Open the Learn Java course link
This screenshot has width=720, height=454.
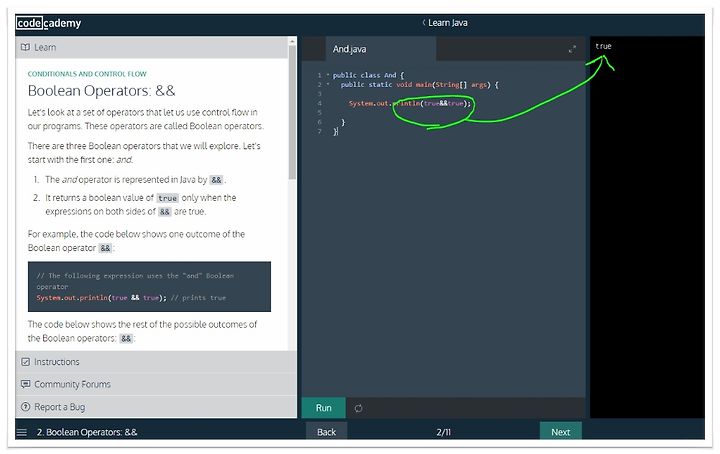448,22
